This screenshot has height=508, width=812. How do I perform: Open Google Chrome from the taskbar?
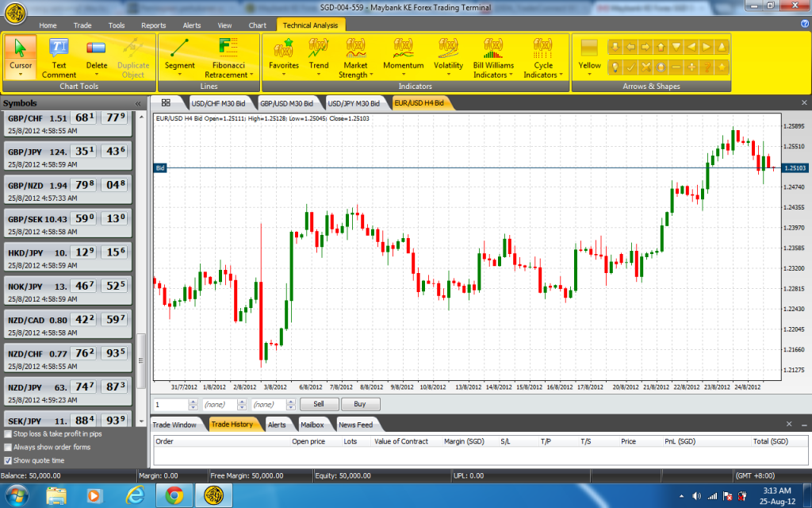tap(175, 495)
